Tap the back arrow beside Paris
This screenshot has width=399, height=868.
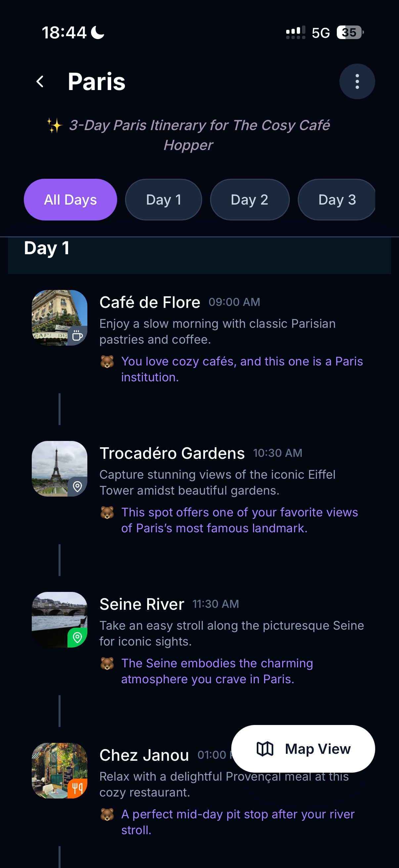(40, 81)
